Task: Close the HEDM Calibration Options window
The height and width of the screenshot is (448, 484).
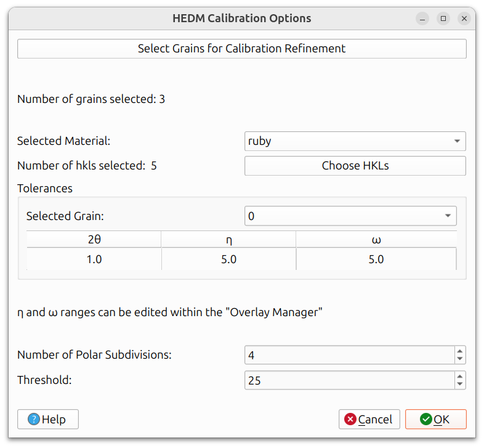Action: 464,19
